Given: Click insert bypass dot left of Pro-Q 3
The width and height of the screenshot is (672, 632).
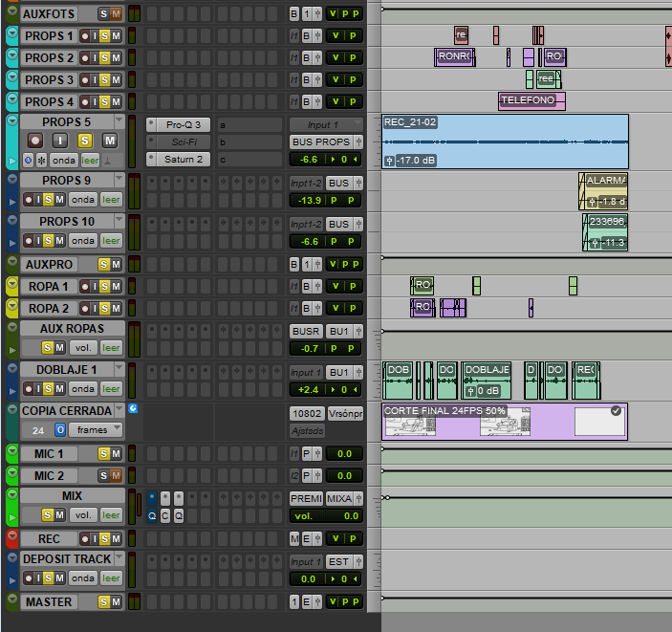Looking at the screenshot, I should pyautogui.click(x=151, y=124).
